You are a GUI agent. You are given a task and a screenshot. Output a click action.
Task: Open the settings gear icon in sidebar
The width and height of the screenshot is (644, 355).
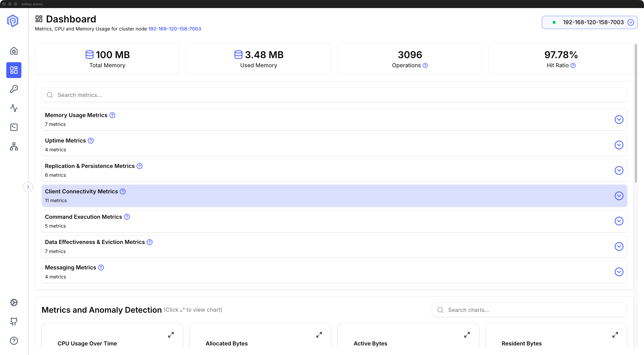(14, 302)
